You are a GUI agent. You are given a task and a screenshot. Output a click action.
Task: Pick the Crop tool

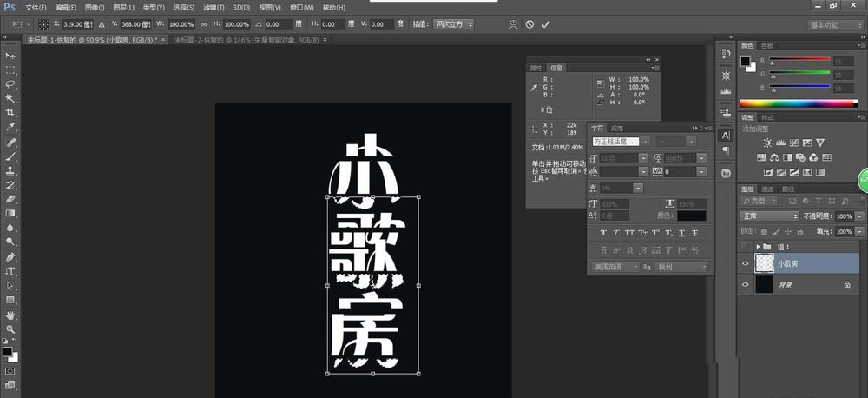tap(10, 113)
